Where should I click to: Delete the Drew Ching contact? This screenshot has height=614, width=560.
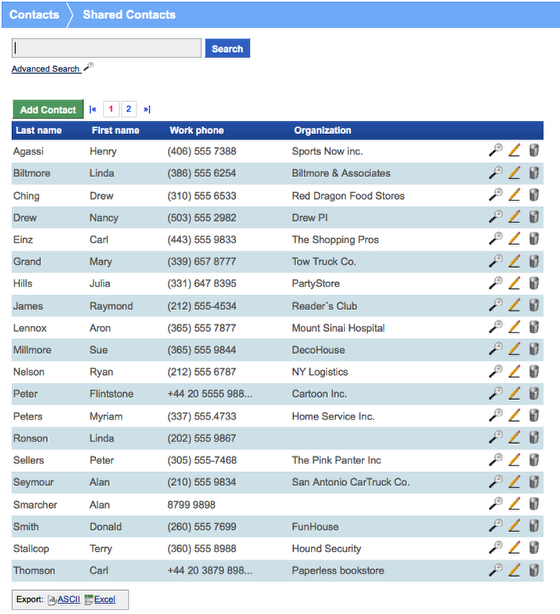534,195
